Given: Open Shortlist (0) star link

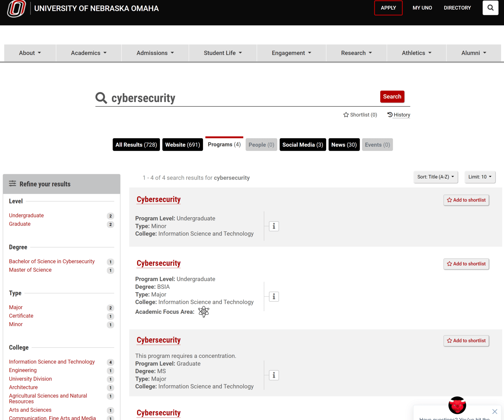Looking at the screenshot, I should [360, 115].
